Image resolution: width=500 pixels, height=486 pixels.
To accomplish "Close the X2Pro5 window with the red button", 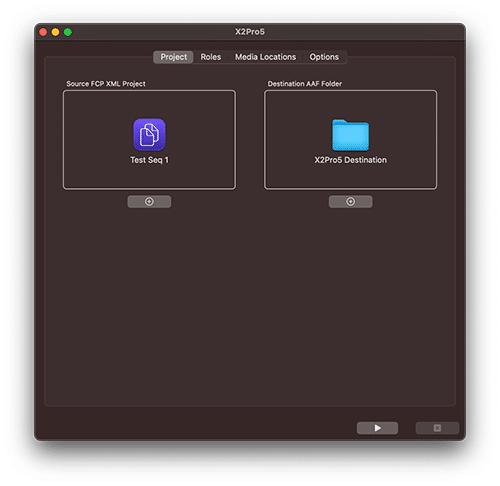I will click(43, 32).
